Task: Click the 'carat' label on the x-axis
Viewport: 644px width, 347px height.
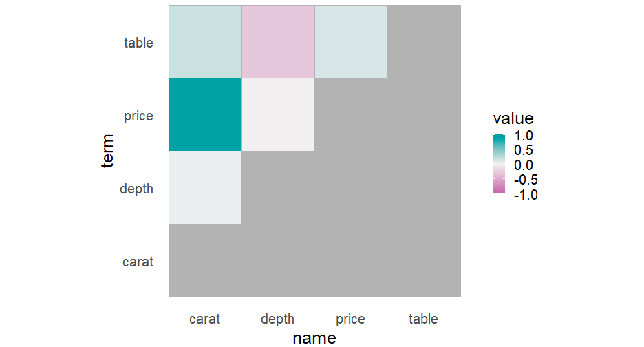Action: click(205, 319)
